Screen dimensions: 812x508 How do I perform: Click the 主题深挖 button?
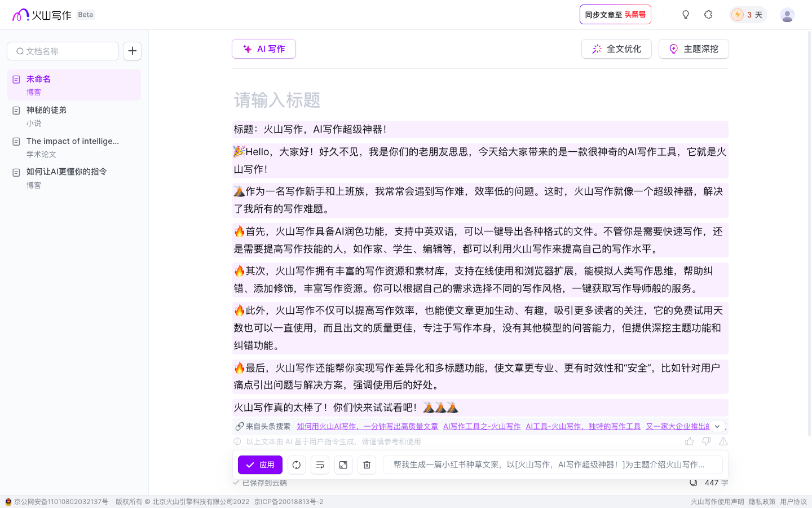point(694,49)
